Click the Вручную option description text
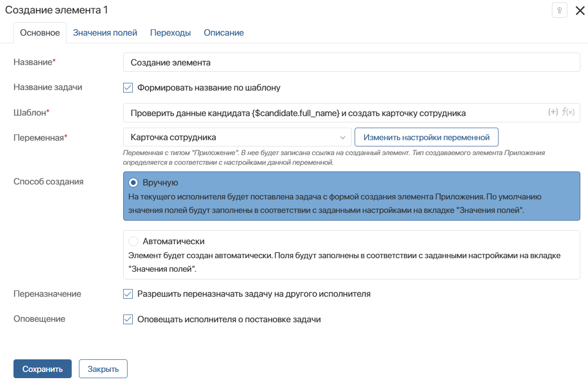The image size is (588, 382). [335, 204]
